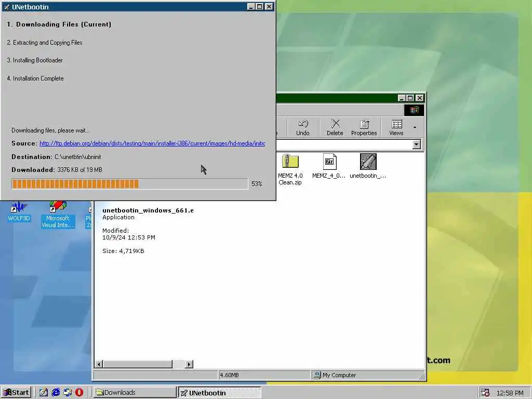Close the Downloads explorer window

419,98
